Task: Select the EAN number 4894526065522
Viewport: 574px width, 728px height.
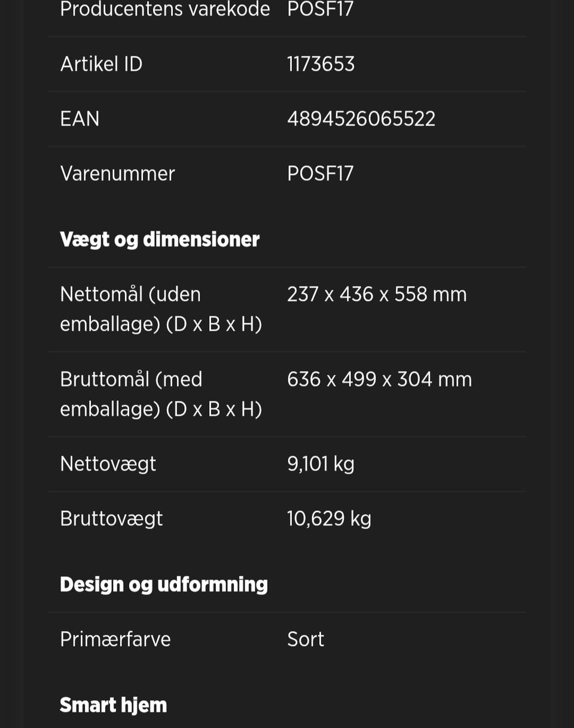Action: pos(361,118)
